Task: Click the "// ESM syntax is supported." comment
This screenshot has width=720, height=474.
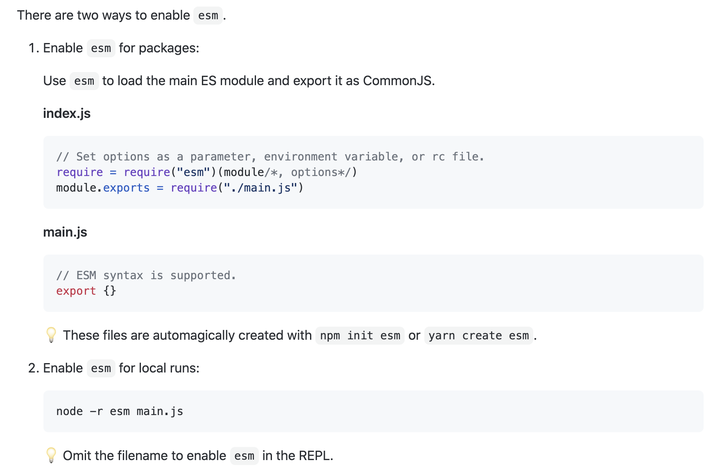Action: (x=146, y=275)
